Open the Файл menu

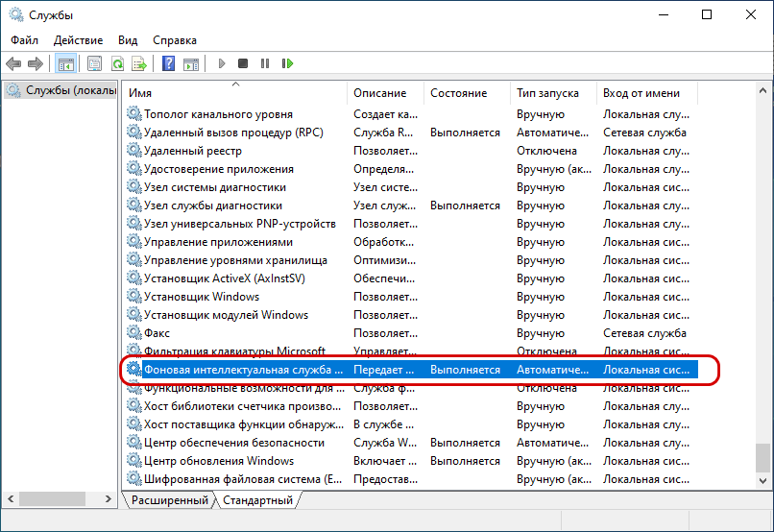(x=25, y=40)
